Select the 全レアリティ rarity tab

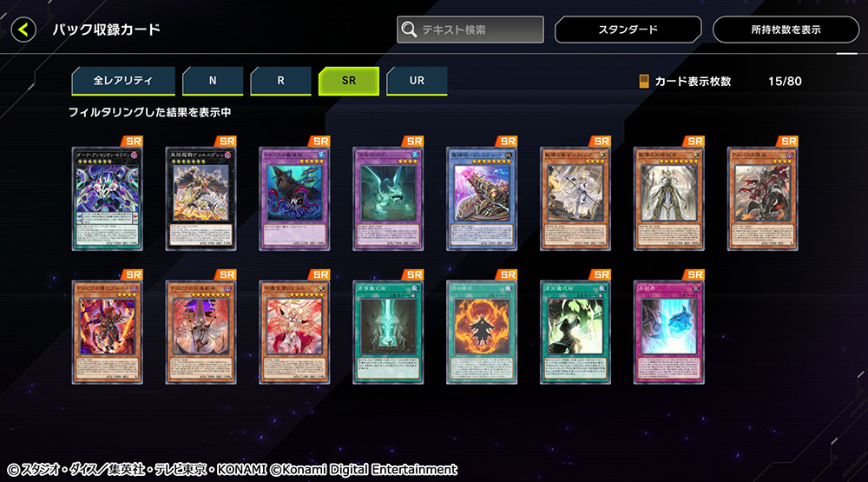click(123, 81)
